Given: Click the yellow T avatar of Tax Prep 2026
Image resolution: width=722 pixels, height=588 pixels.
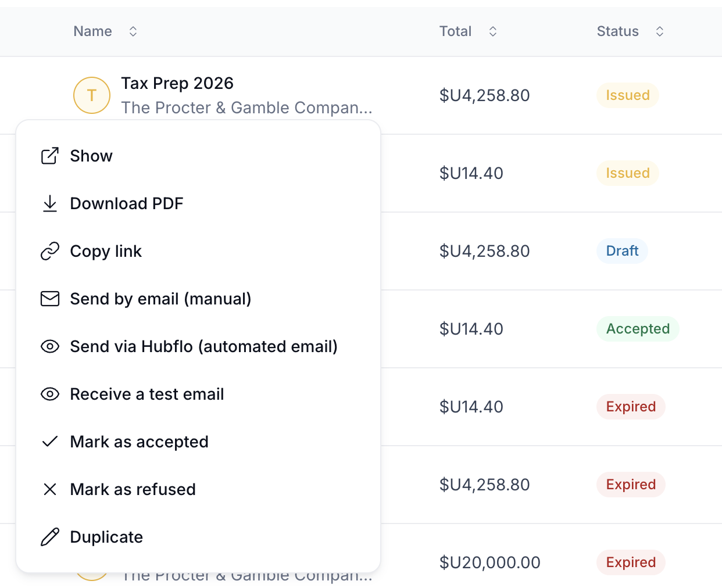Looking at the screenshot, I should pyautogui.click(x=92, y=95).
